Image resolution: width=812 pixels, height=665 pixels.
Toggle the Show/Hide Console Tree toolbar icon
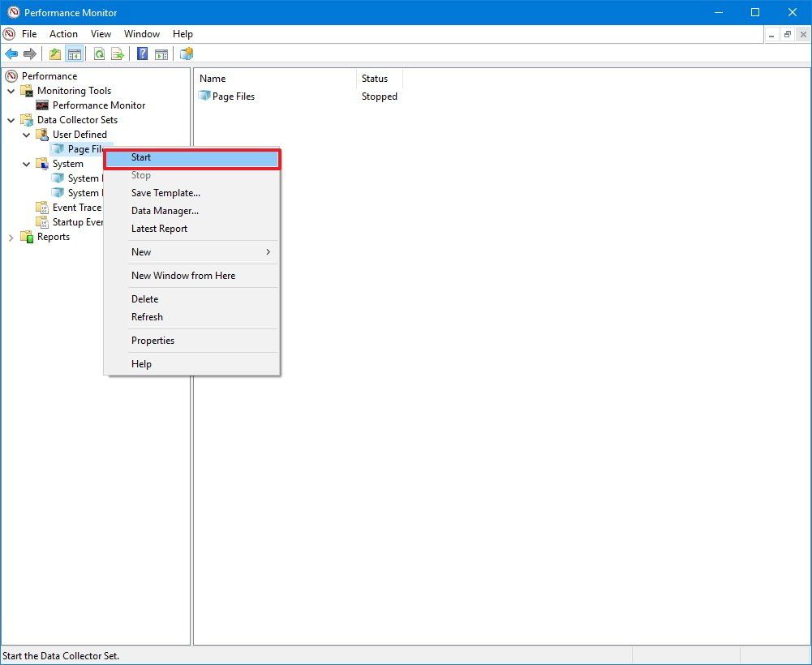coord(75,54)
